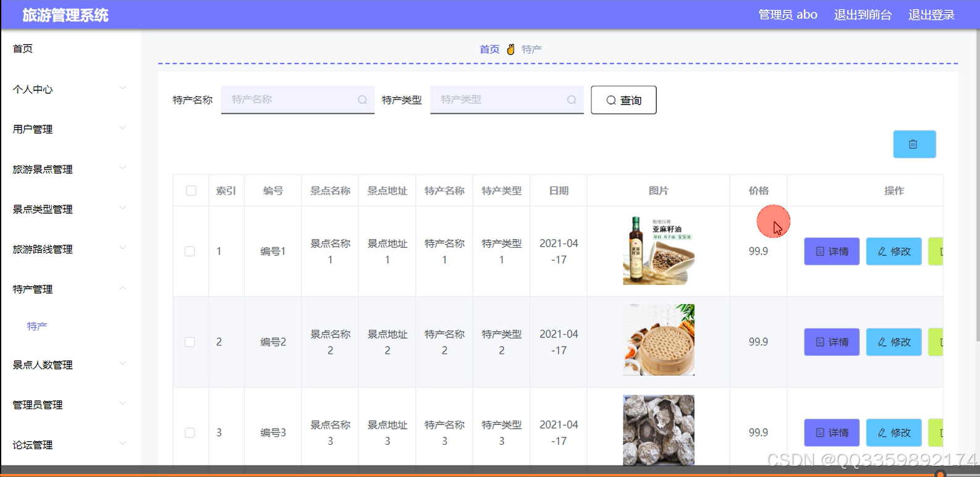
Task: Expand the 景点类型管理 menu chevron
Action: click(122, 208)
